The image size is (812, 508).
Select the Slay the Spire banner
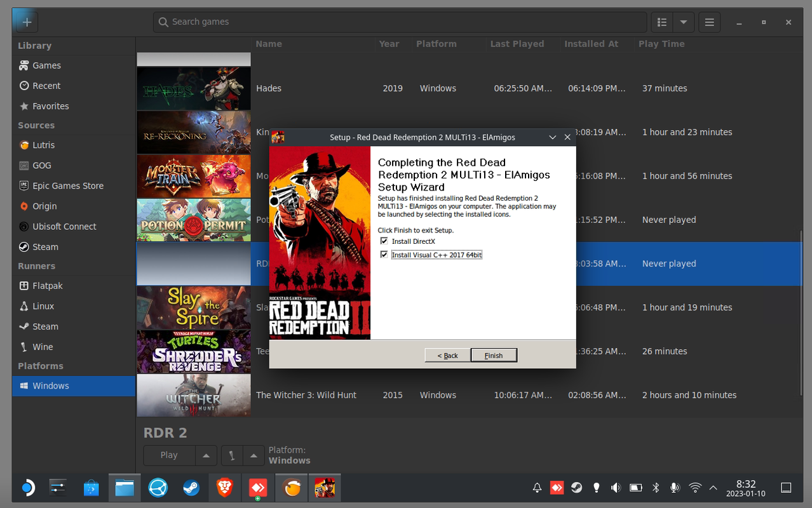point(194,307)
